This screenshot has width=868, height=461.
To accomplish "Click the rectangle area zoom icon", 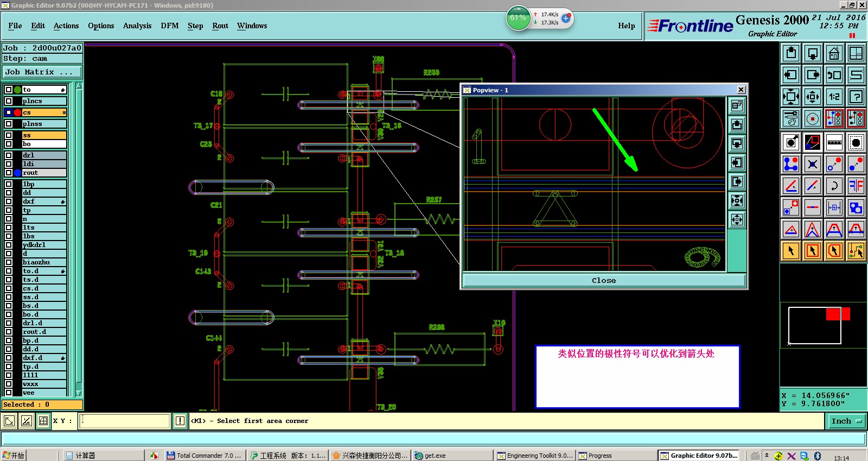I will (856, 142).
